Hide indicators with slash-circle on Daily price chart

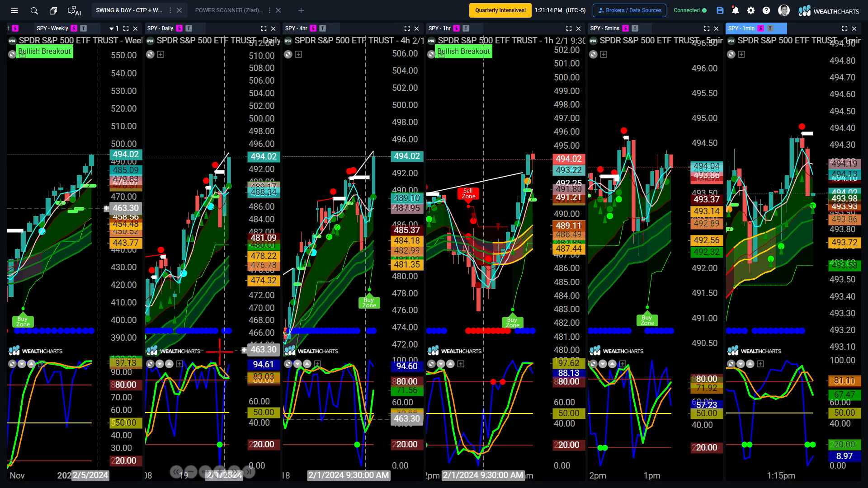[150, 55]
